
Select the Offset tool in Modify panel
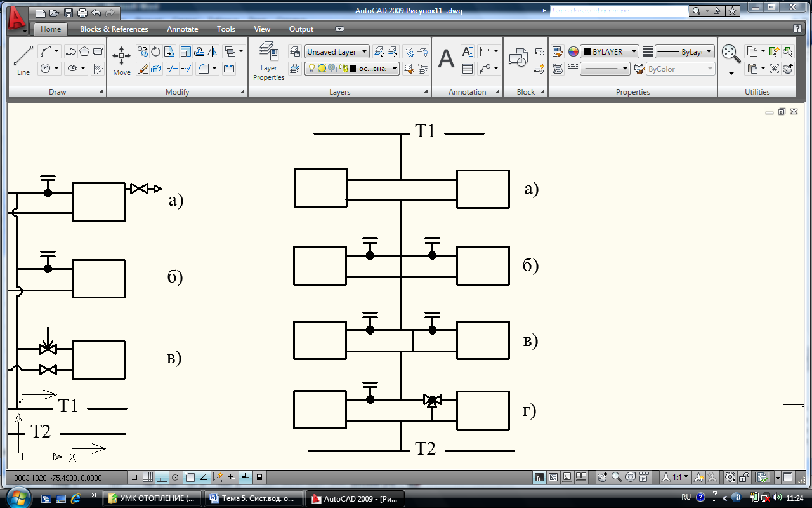pyautogui.click(x=199, y=51)
